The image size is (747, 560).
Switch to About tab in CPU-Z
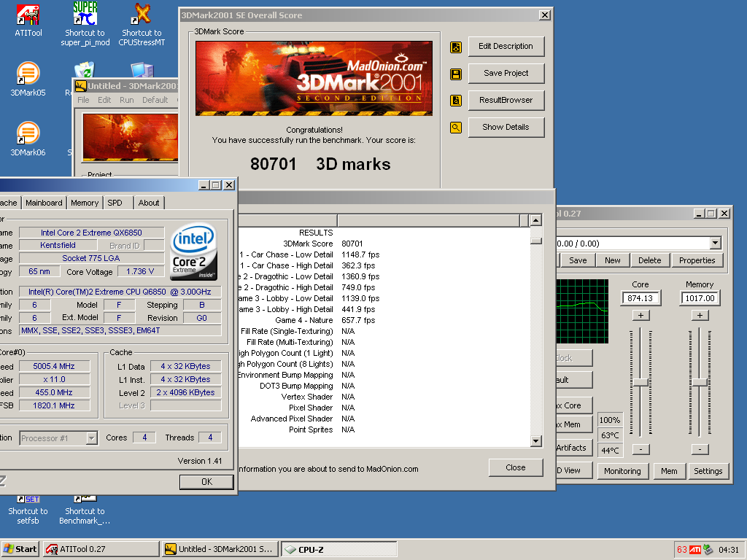149,203
